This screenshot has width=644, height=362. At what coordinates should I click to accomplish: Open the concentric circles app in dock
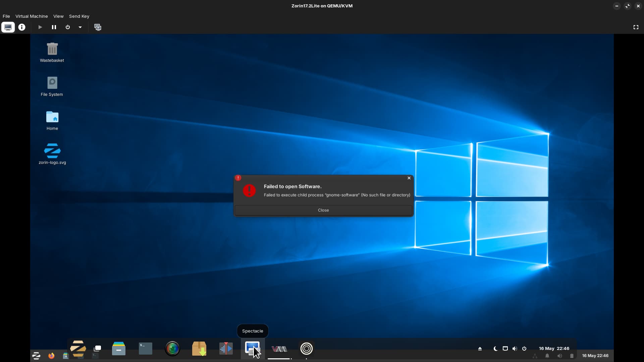pyautogui.click(x=306, y=349)
